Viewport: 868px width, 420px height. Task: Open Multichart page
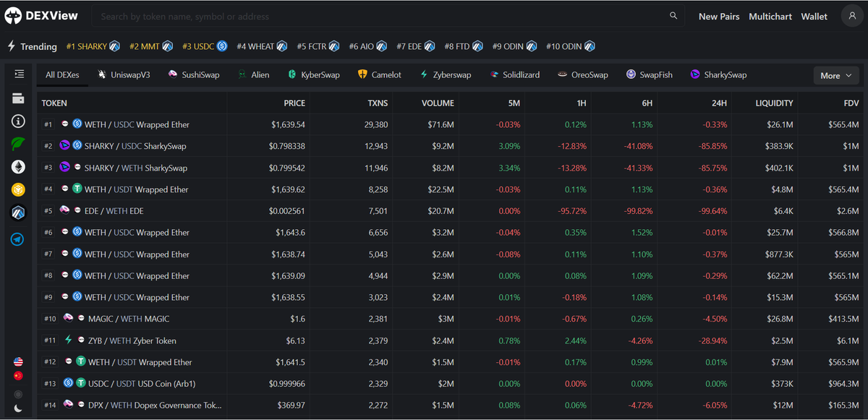pos(770,16)
